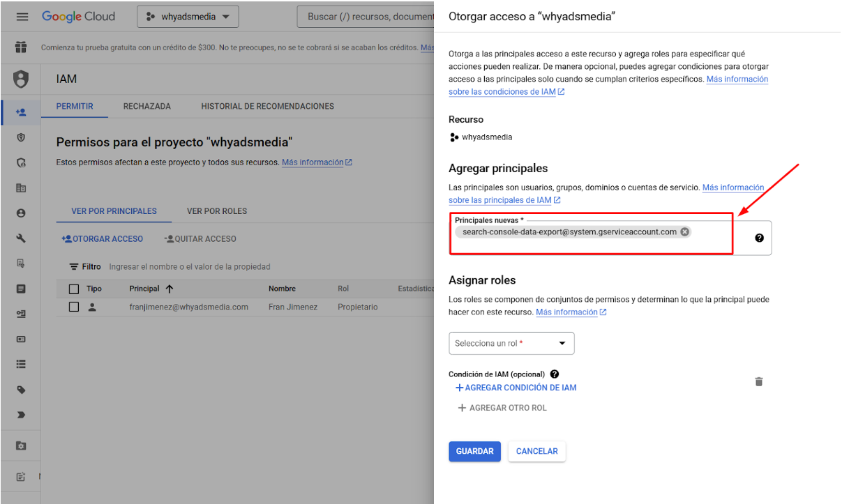Open the wrench tools sidebar icon

coord(21,238)
